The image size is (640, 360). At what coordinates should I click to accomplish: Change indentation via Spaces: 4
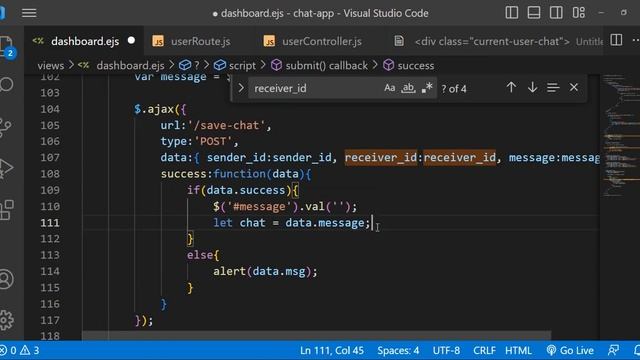pyautogui.click(x=398, y=350)
